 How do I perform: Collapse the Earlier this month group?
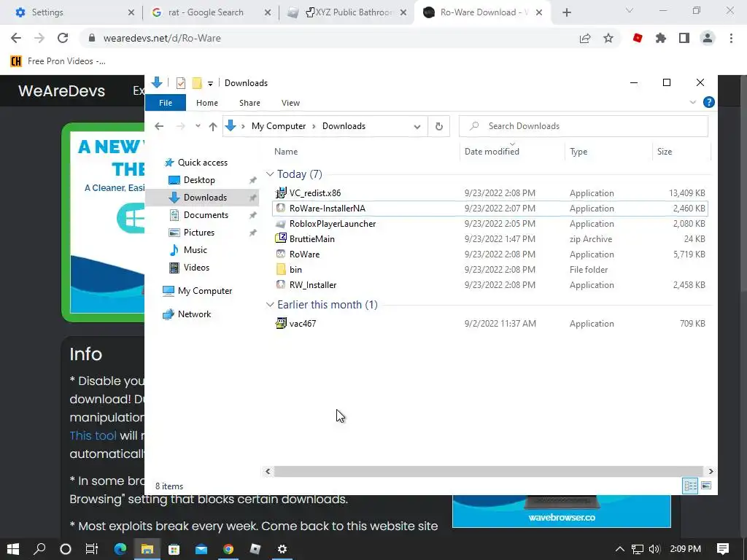[270, 305]
